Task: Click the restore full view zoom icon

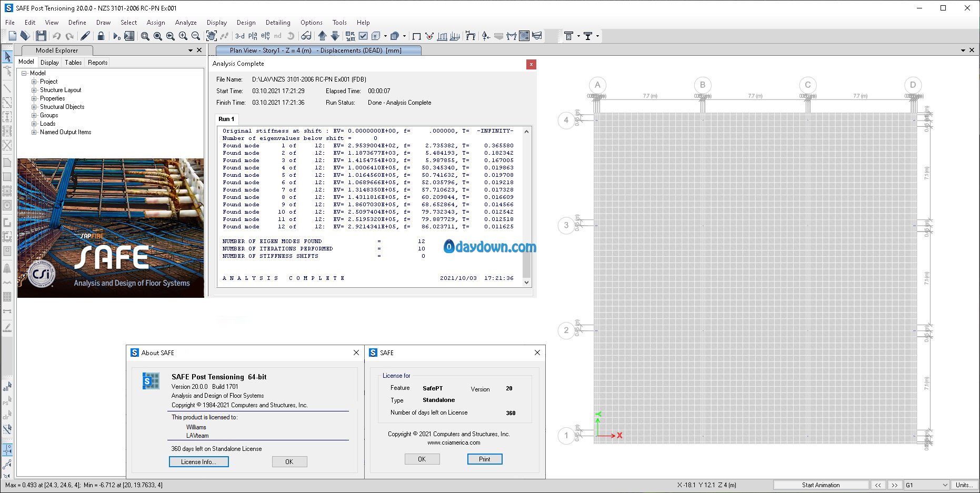Action: pyautogui.click(x=158, y=36)
